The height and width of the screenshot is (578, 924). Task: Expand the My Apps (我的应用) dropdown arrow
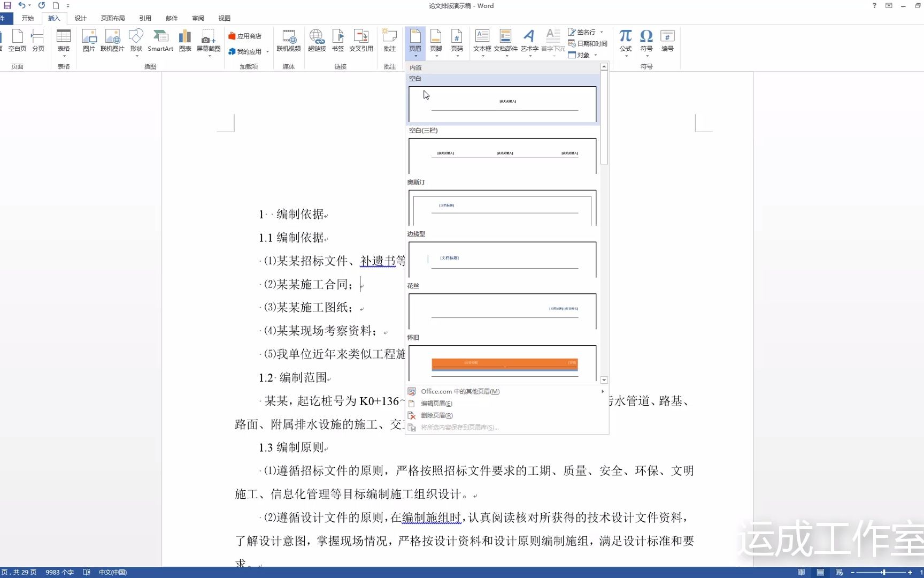267,52
